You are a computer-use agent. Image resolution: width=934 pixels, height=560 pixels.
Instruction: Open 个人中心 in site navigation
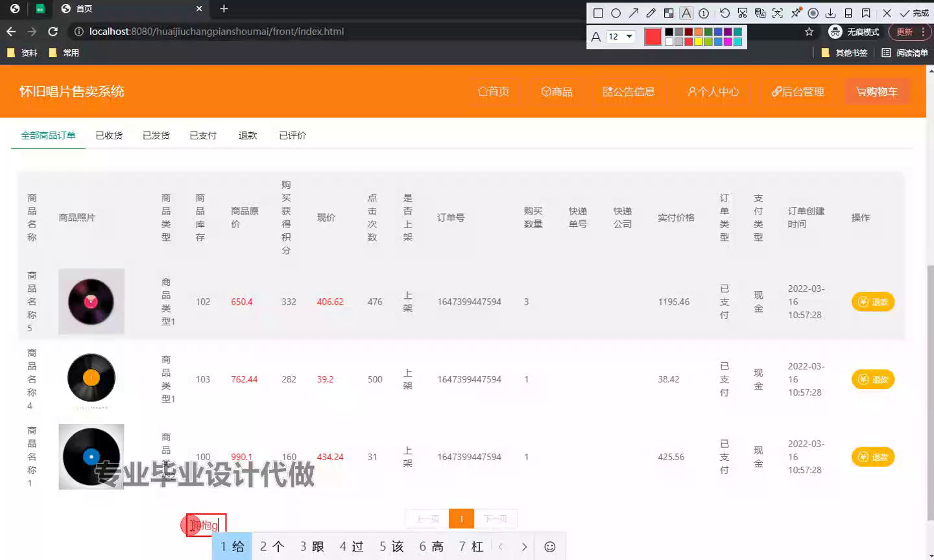point(713,91)
